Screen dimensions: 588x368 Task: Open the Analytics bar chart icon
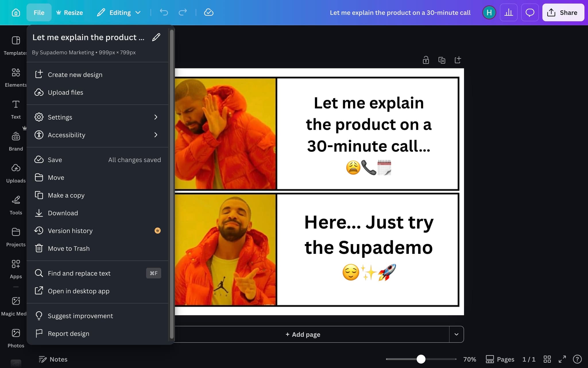pos(508,12)
